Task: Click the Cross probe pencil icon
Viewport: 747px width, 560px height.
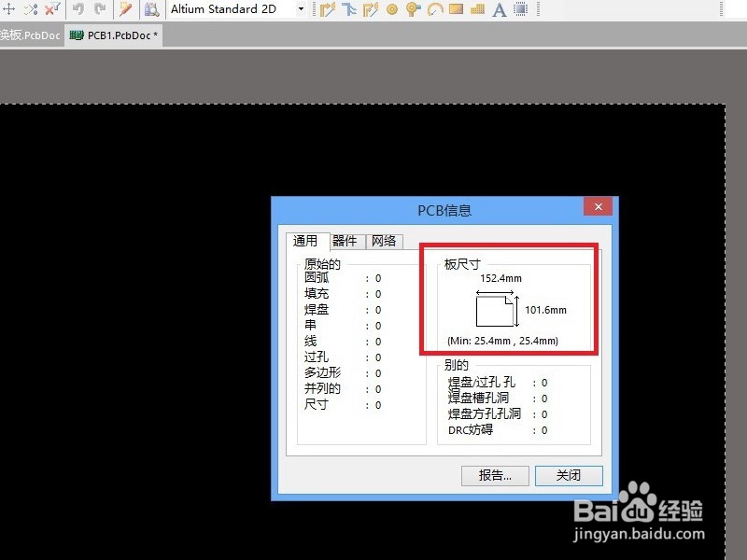Action: (x=125, y=8)
